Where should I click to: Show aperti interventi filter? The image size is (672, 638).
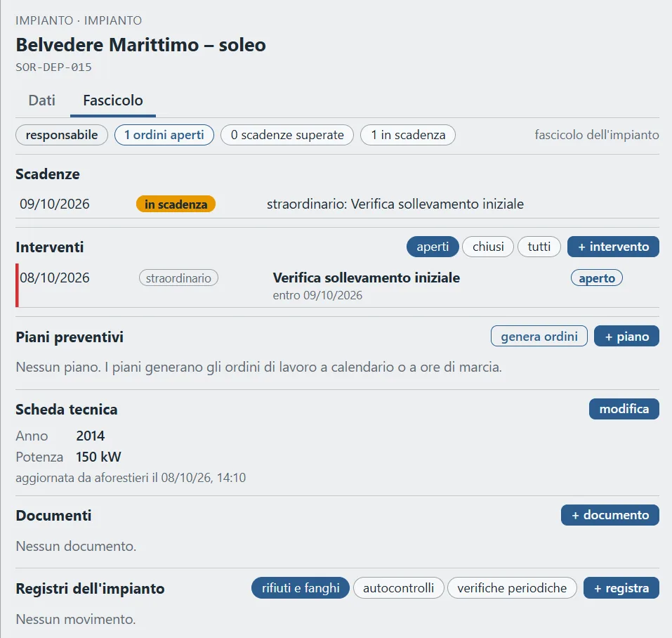(x=433, y=247)
